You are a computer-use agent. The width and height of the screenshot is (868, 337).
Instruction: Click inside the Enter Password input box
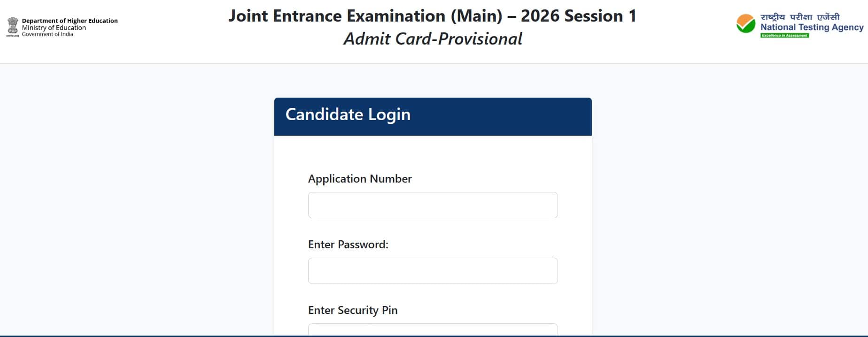432,270
